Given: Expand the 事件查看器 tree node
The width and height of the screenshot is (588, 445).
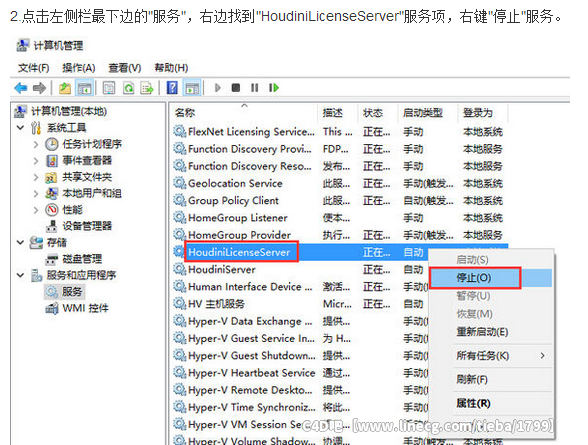Looking at the screenshot, I should pyautogui.click(x=36, y=161).
